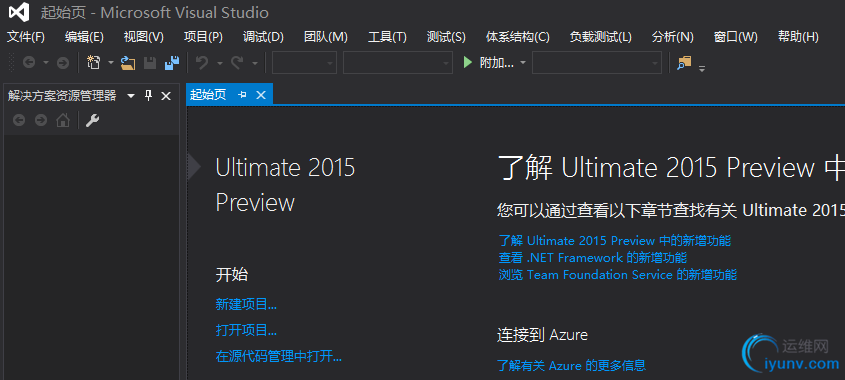Open 查看 .NET Framework 的新增功能 link
The height and width of the screenshot is (380, 845).
tap(593, 258)
